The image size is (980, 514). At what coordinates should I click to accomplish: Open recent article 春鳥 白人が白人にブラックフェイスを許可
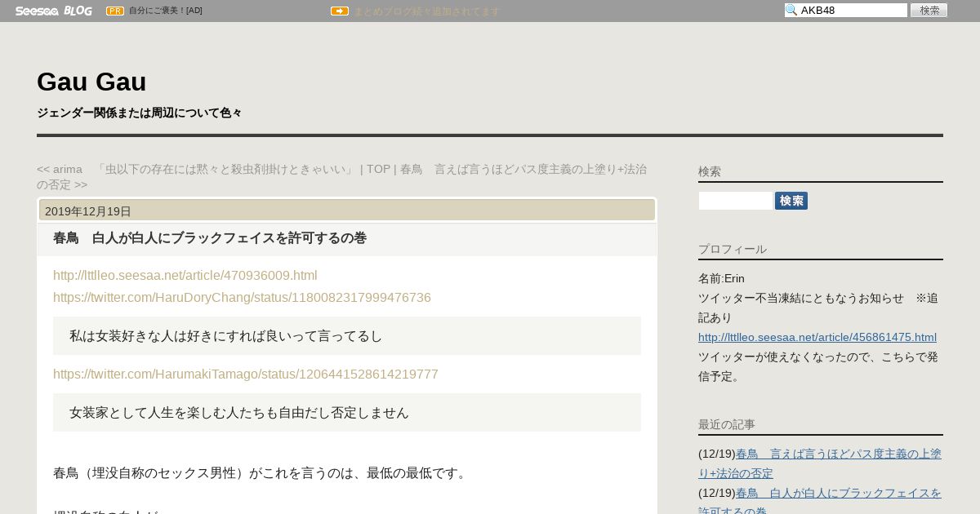click(x=820, y=502)
